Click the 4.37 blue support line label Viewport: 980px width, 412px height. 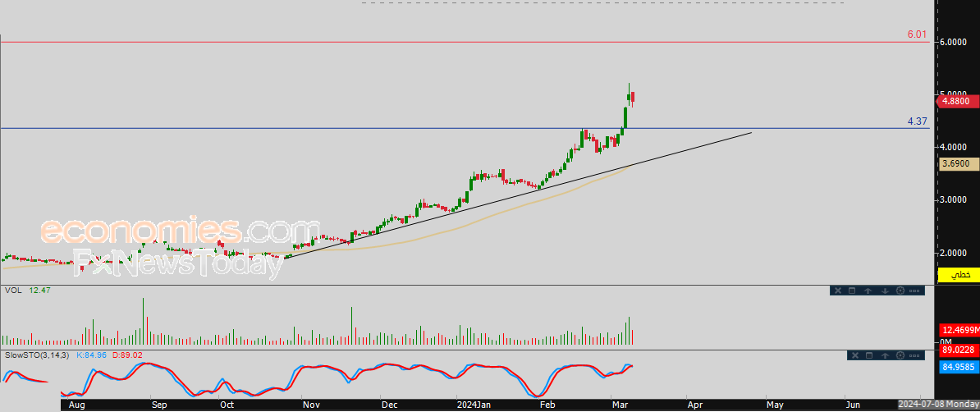tap(917, 121)
